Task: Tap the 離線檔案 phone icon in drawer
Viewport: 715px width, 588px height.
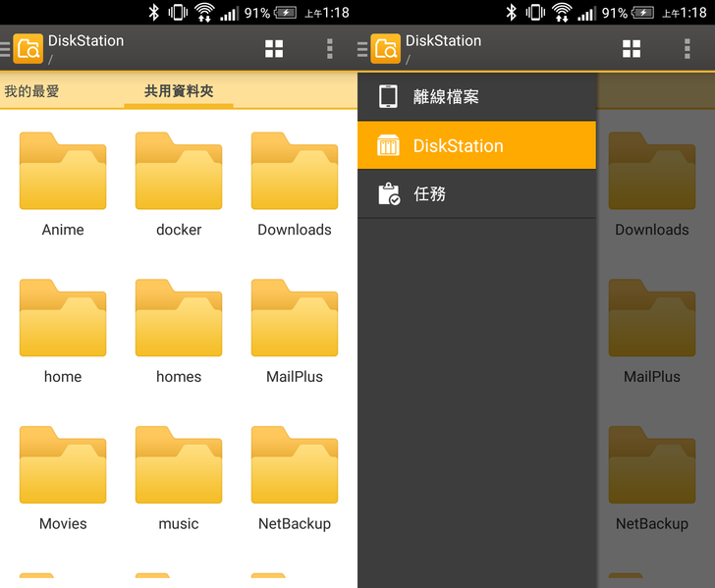Action: 389,96
